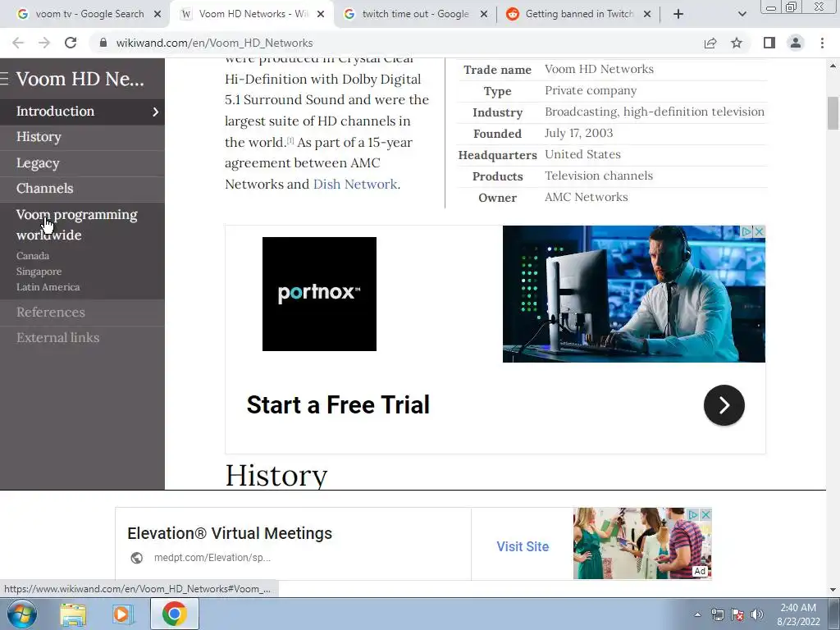Show hidden tray icons arrow
The width and height of the screenshot is (840, 630).
697,614
